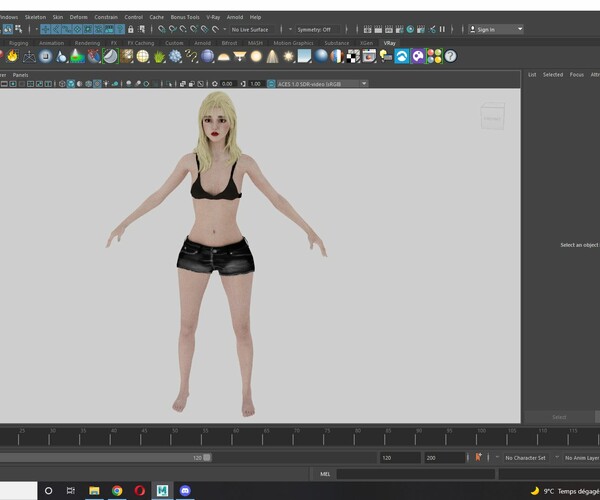600x500 pixels.
Task: Click the V-Ray grass fur icon
Action: pos(159,57)
